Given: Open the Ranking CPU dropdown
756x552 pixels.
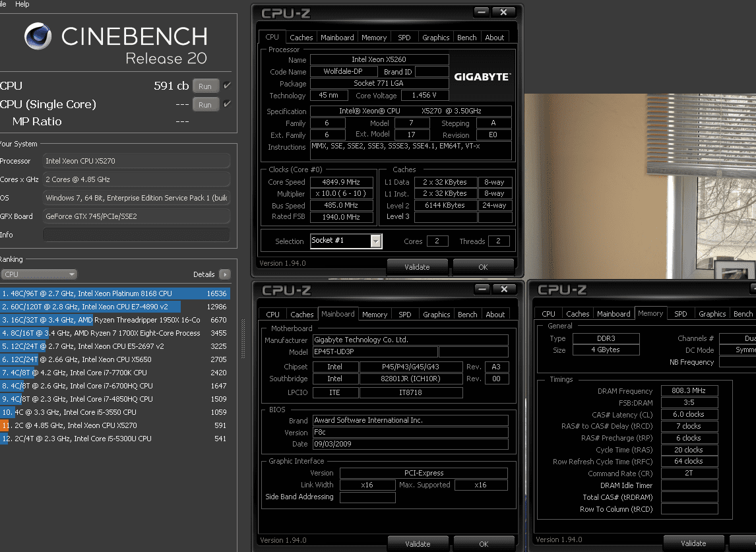Looking at the screenshot, I should (x=38, y=274).
